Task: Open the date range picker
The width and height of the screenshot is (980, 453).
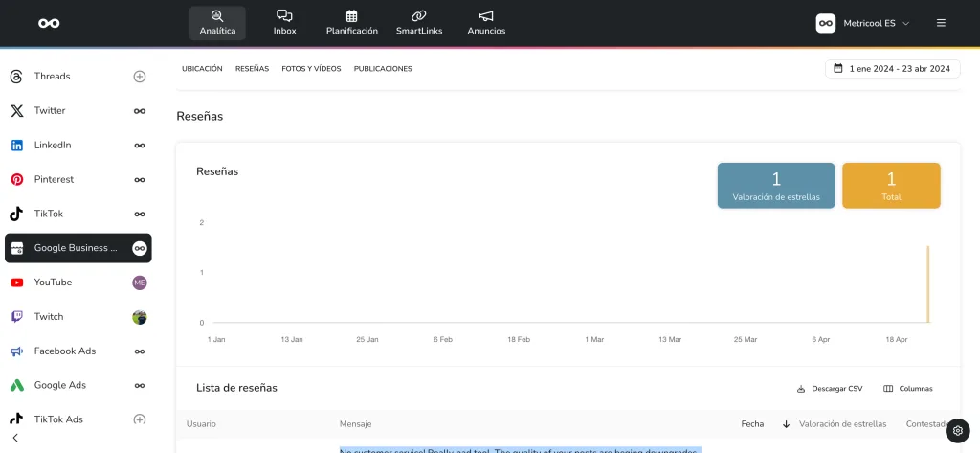Action: click(893, 69)
